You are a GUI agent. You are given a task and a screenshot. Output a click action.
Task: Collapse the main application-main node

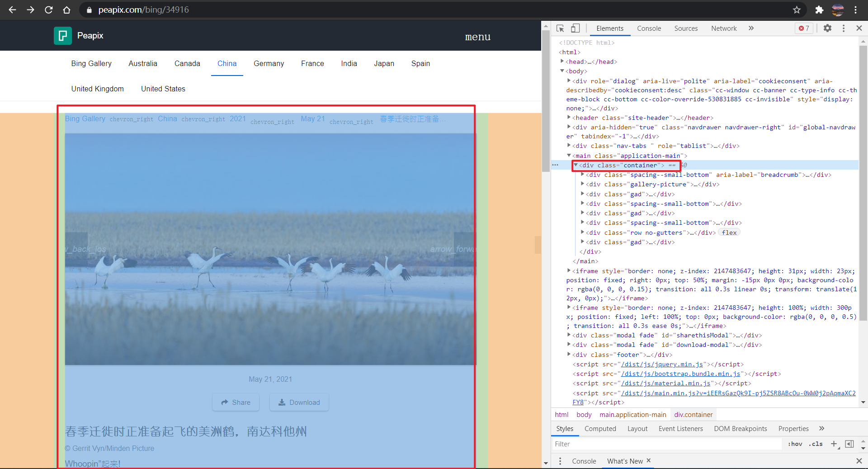569,155
